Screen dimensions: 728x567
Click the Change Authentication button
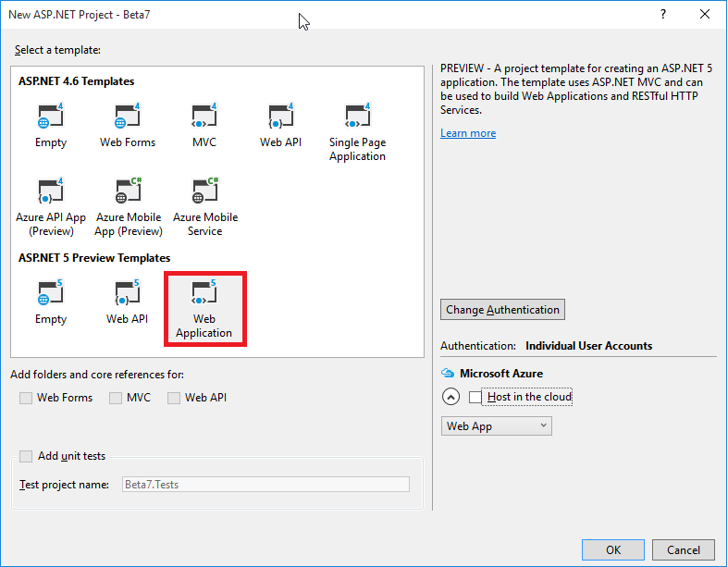click(502, 309)
